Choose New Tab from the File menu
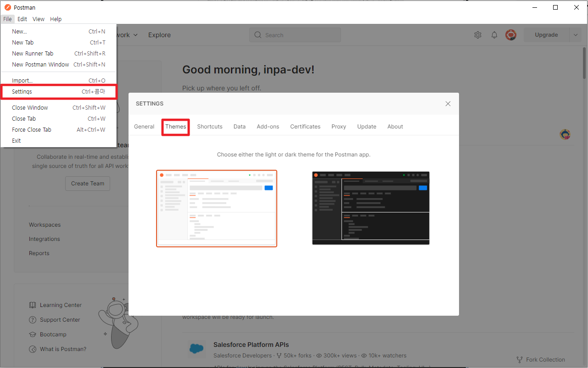 59,43
